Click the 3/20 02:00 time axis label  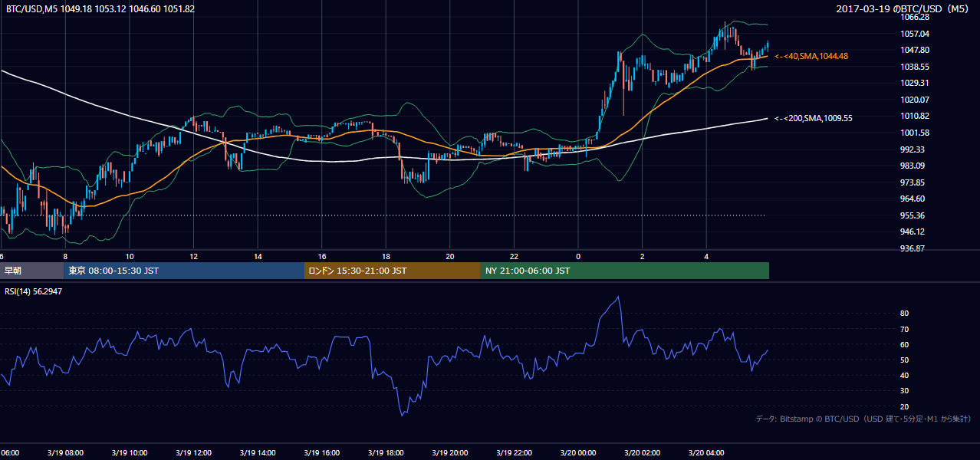coord(642,453)
